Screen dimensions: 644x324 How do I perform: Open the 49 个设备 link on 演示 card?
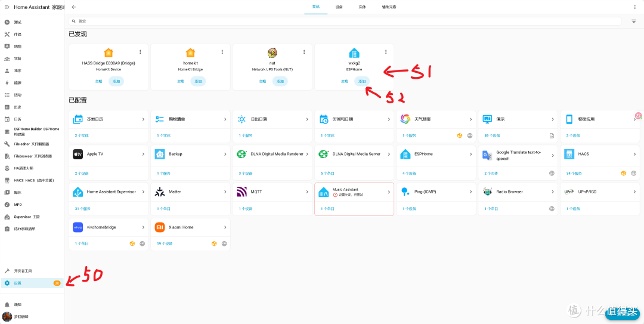coord(493,135)
